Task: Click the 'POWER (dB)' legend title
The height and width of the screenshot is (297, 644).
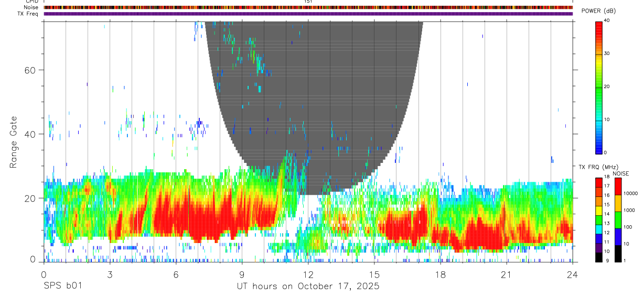Action: click(x=598, y=11)
